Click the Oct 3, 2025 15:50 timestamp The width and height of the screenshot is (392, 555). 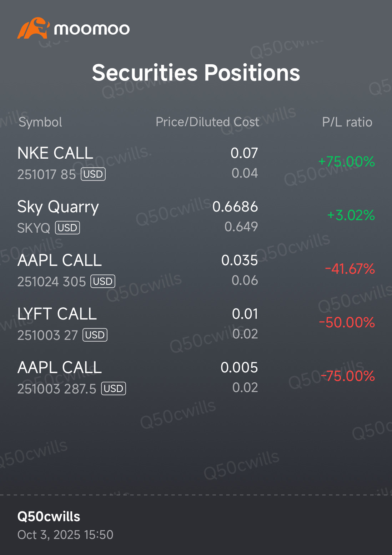[x=65, y=535]
